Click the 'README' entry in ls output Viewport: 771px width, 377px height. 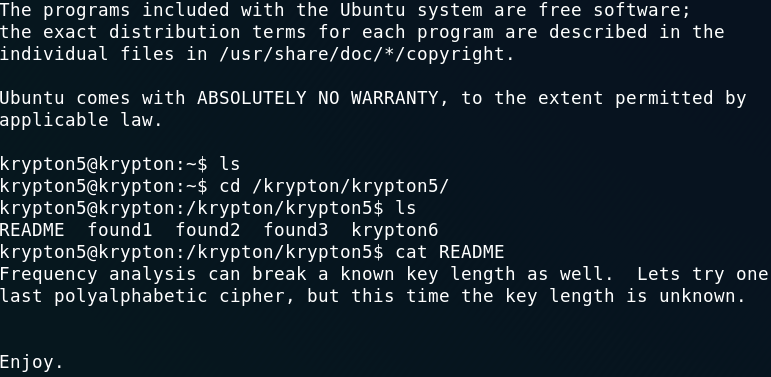32,230
